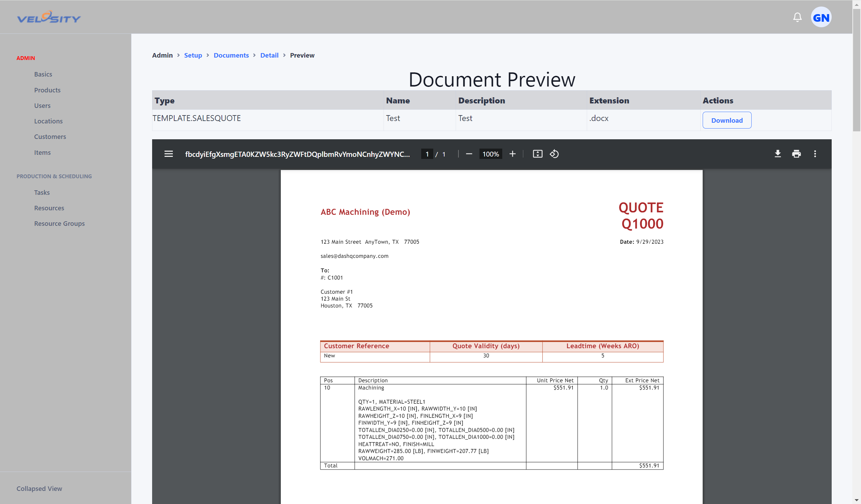Click the ADMIN section header
Image resolution: width=861 pixels, height=504 pixels.
pos(26,58)
